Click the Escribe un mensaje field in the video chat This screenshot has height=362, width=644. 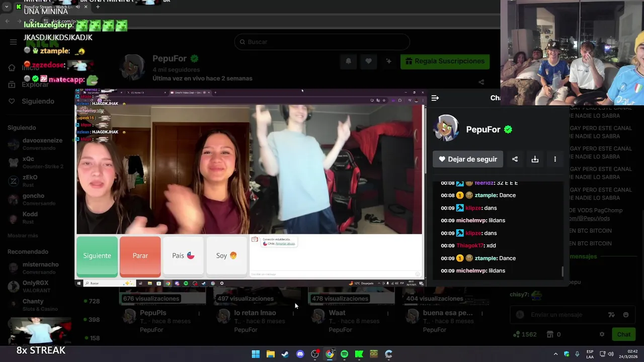(x=336, y=274)
